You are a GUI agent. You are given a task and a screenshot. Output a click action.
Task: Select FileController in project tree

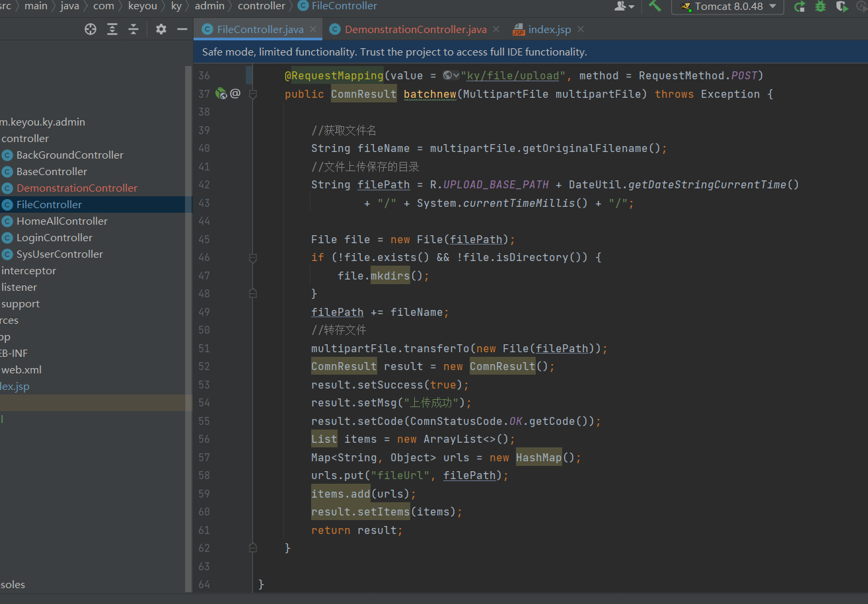pos(49,204)
